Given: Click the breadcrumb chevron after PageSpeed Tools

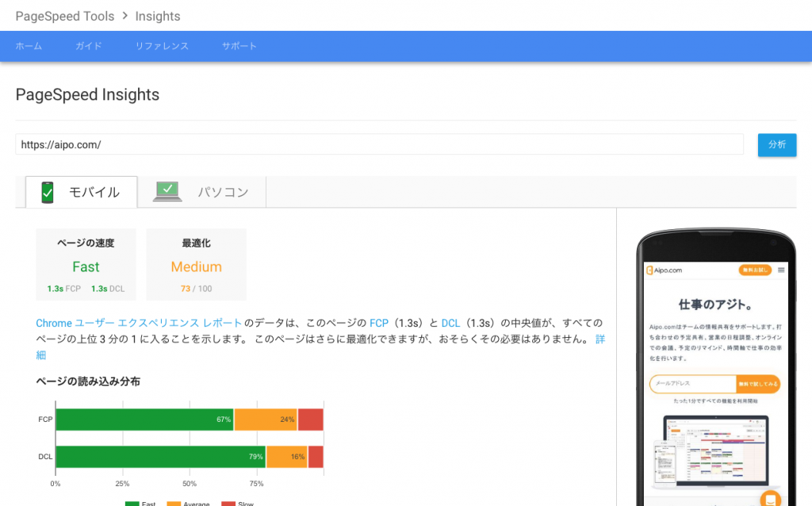Looking at the screenshot, I should (x=124, y=16).
